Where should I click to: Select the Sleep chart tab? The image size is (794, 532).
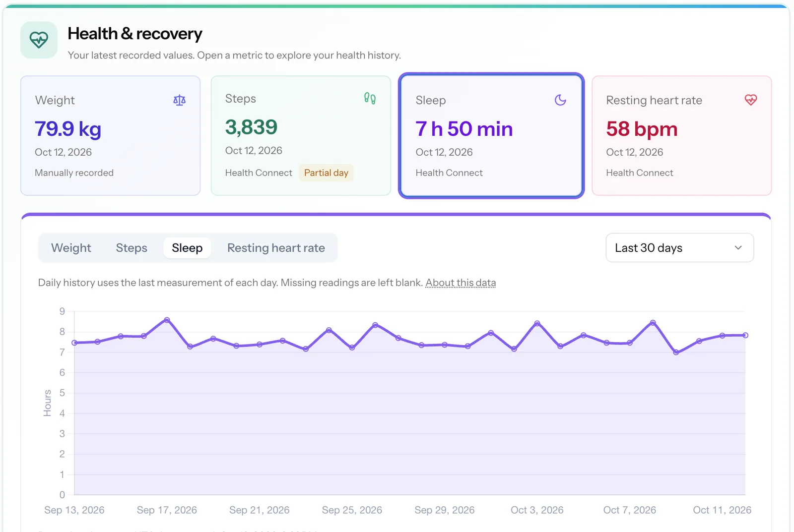point(187,248)
